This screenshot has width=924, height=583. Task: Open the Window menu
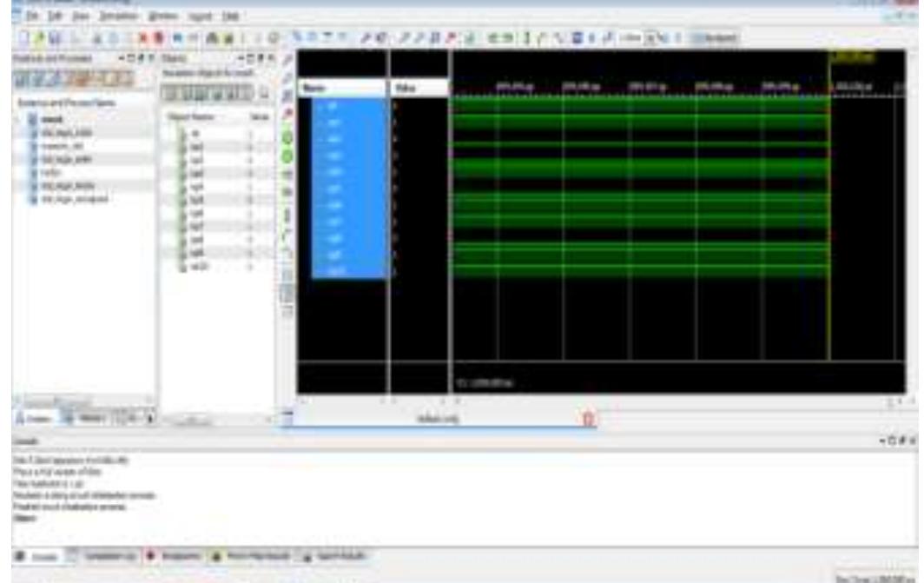[x=162, y=16]
